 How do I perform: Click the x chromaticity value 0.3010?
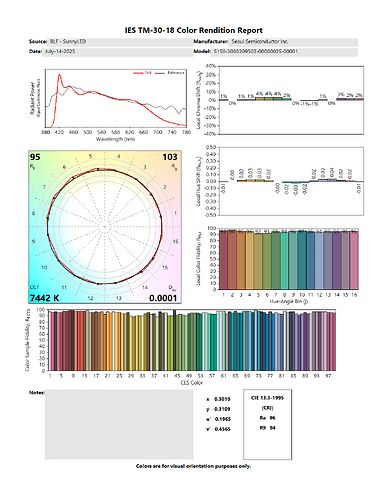222,399
